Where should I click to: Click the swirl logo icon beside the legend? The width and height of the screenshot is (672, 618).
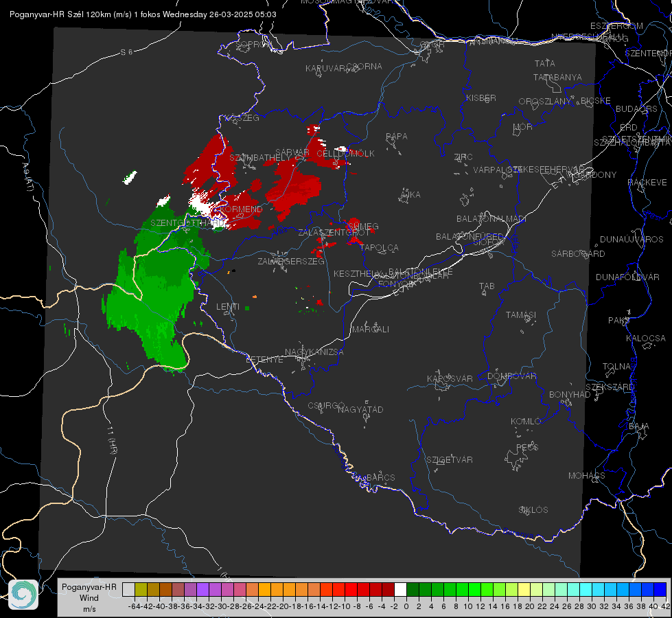click(x=23, y=595)
